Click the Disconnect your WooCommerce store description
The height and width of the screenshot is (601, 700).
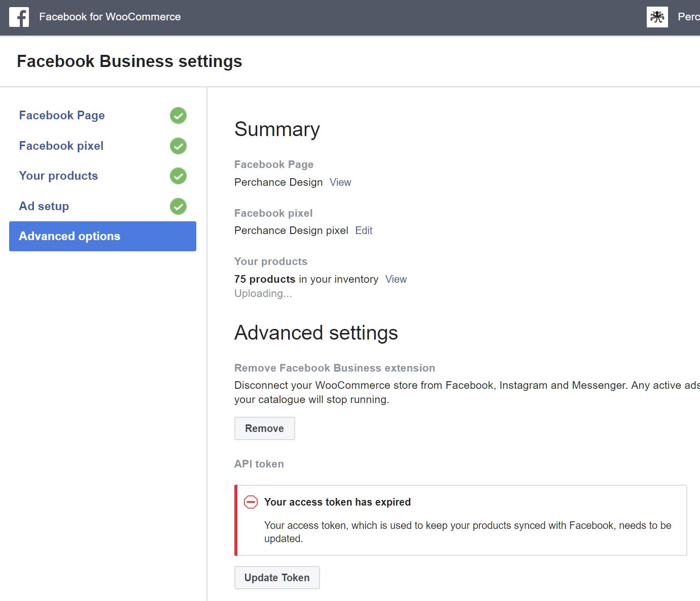[467, 392]
